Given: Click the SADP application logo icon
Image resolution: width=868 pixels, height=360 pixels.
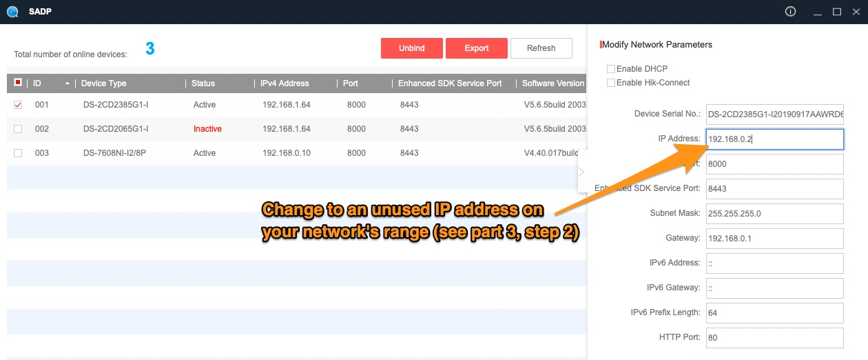Looking at the screenshot, I should tap(12, 12).
